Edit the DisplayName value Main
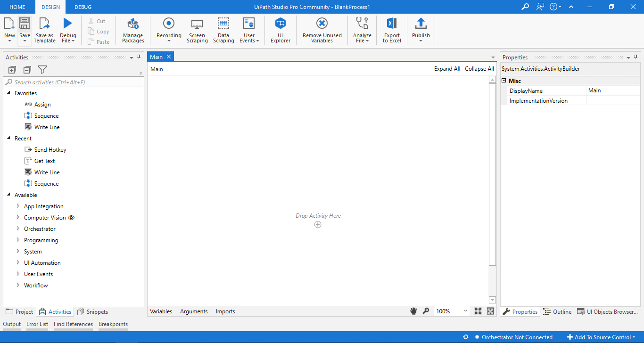 613,90
